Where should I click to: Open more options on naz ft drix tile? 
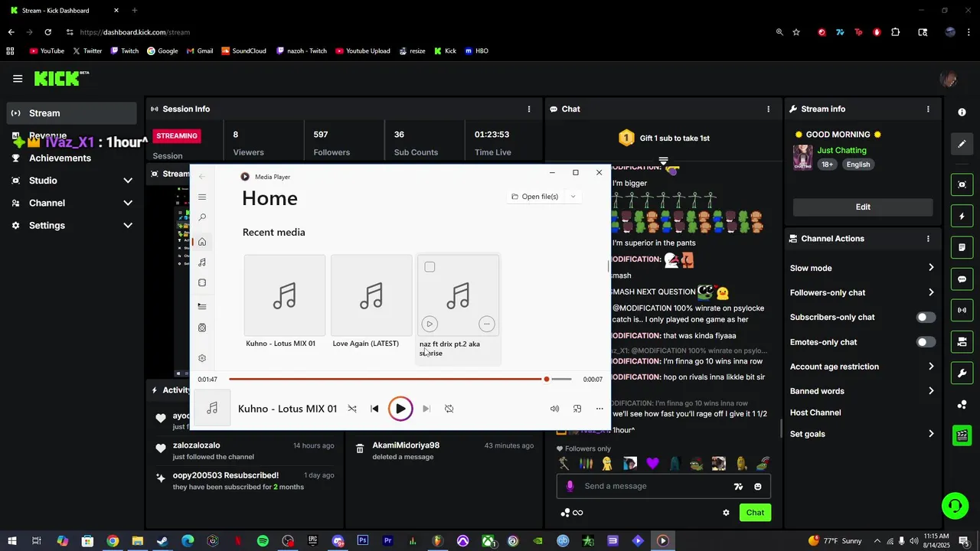[x=486, y=324]
